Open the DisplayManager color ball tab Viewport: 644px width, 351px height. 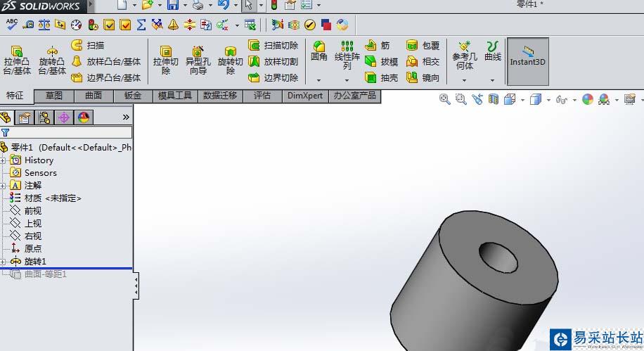(84, 118)
